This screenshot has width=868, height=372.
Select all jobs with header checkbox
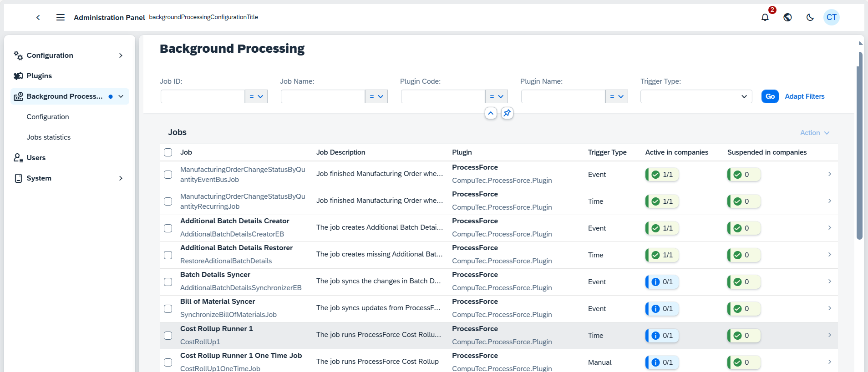[x=168, y=152]
